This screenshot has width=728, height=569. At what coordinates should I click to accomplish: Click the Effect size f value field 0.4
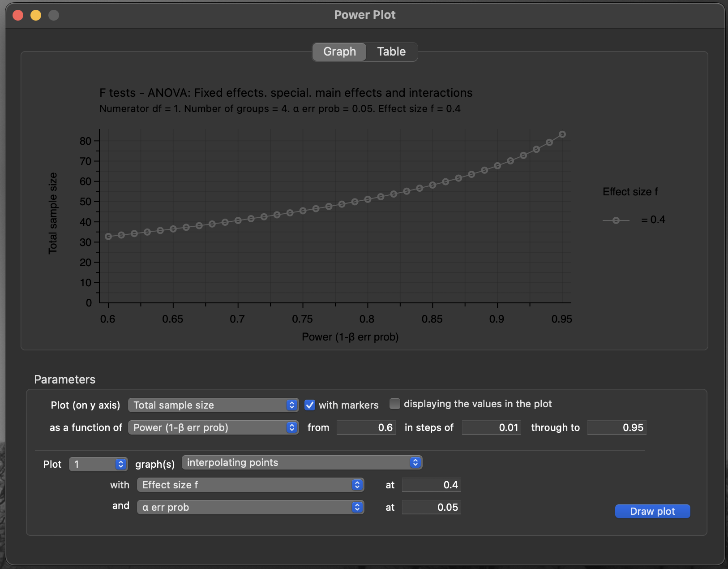click(x=431, y=485)
